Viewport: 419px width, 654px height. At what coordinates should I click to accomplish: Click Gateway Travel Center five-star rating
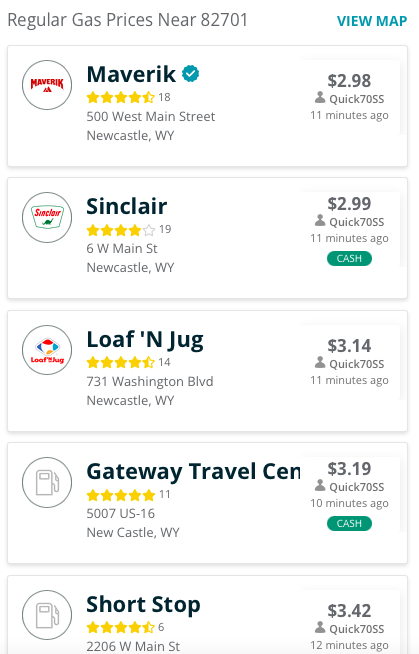pos(121,495)
